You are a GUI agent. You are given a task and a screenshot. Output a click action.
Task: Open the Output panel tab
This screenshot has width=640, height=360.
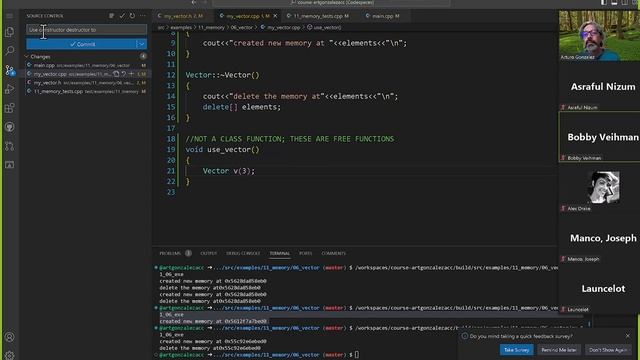(209, 253)
